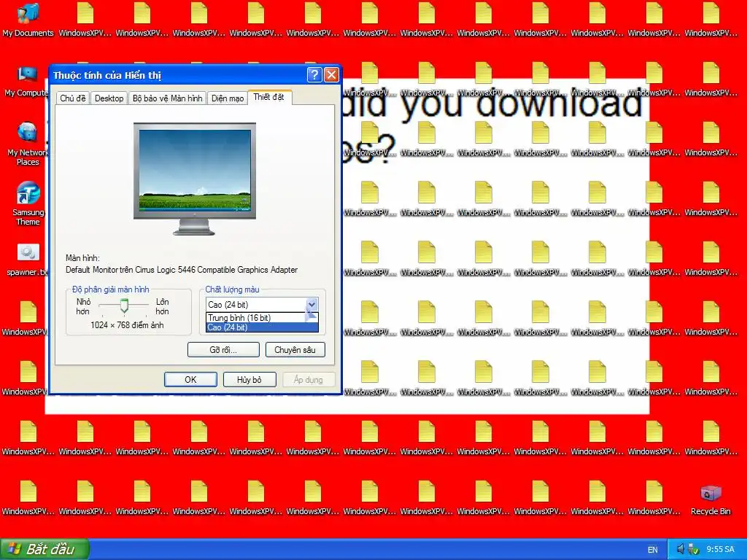Click the screen resolution slider thumb
Screen dimensions: 747x560
(124, 306)
